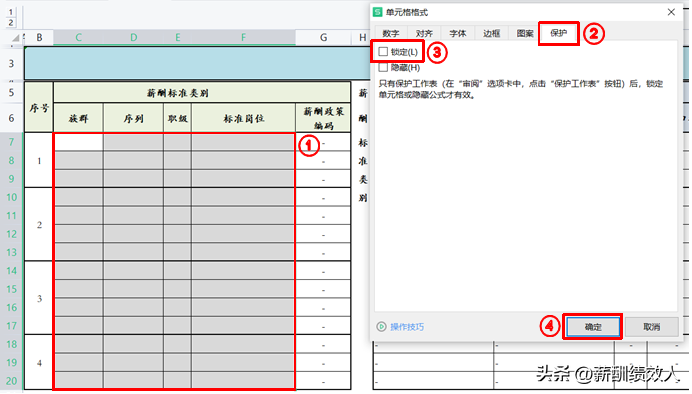Image resolution: width=692 pixels, height=394 pixels.
Task: Click outline level 2 button
Action: [x=11, y=23]
